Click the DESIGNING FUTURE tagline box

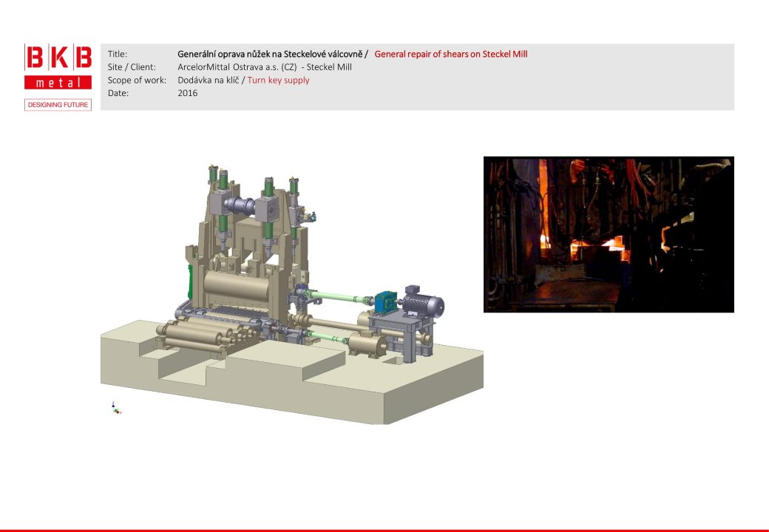tap(58, 105)
